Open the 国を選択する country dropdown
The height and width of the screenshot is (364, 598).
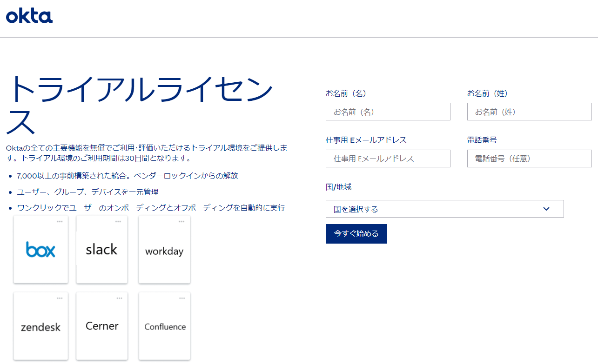pos(445,209)
